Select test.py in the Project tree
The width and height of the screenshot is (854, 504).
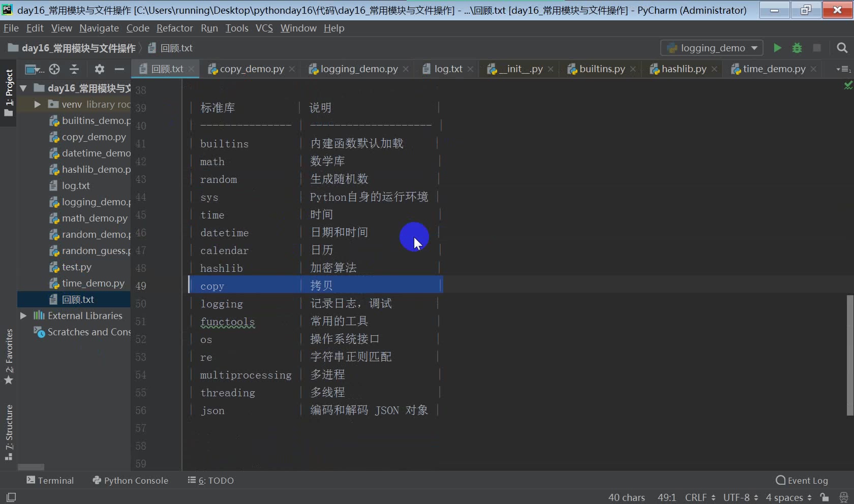coord(77,267)
